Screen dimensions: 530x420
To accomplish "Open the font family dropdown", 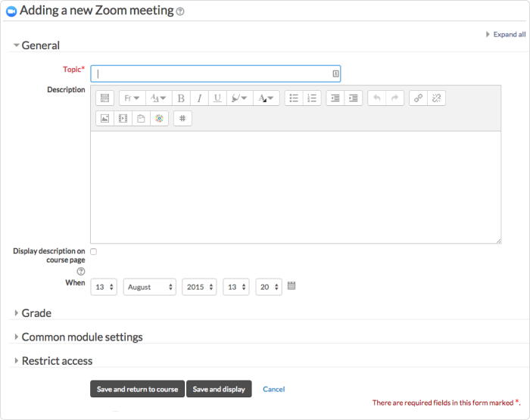I will (x=132, y=98).
